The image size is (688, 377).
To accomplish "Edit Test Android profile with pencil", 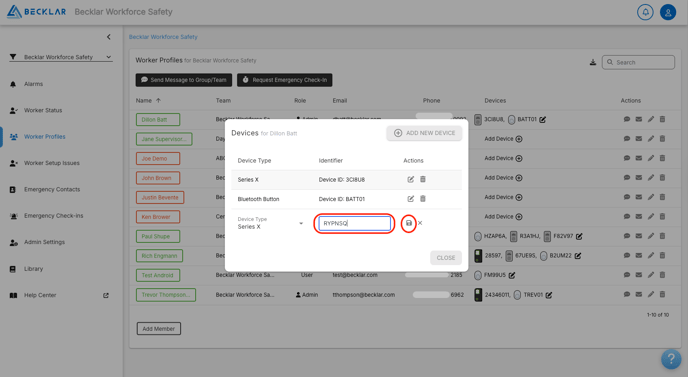I will click(x=651, y=275).
